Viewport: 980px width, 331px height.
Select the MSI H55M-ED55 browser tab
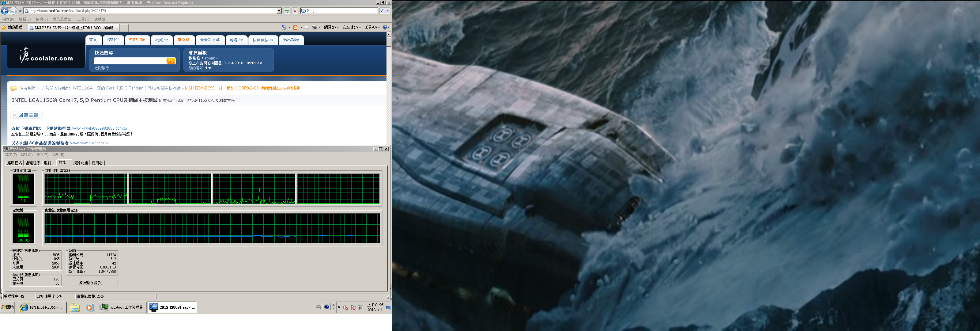click(x=74, y=27)
